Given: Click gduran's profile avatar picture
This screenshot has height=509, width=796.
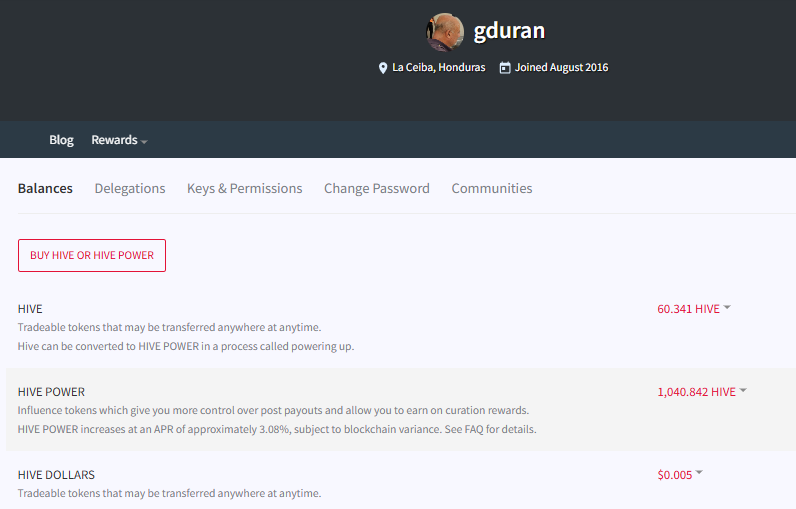Looking at the screenshot, I should pyautogui.click(x=445, y=32).
